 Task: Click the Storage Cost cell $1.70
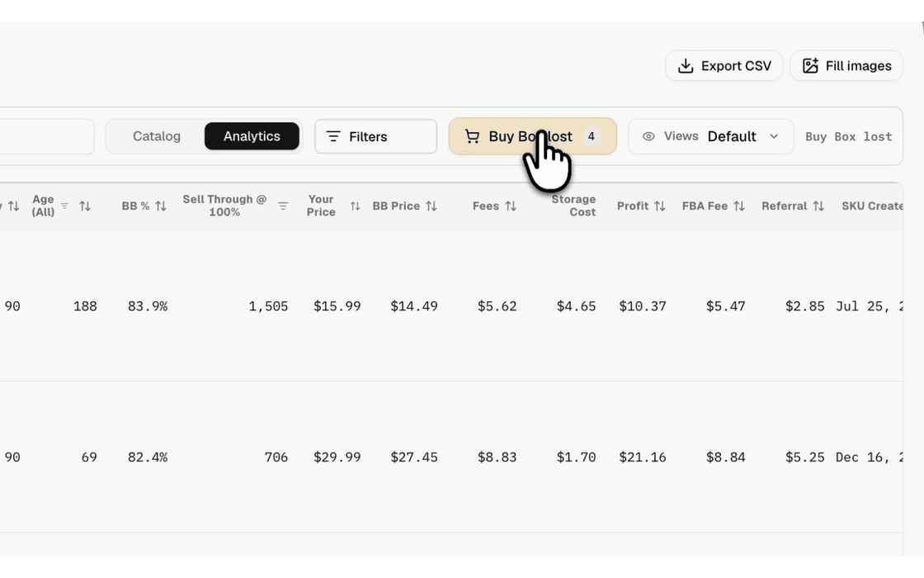pyautogui.click(x=577, y=457)
